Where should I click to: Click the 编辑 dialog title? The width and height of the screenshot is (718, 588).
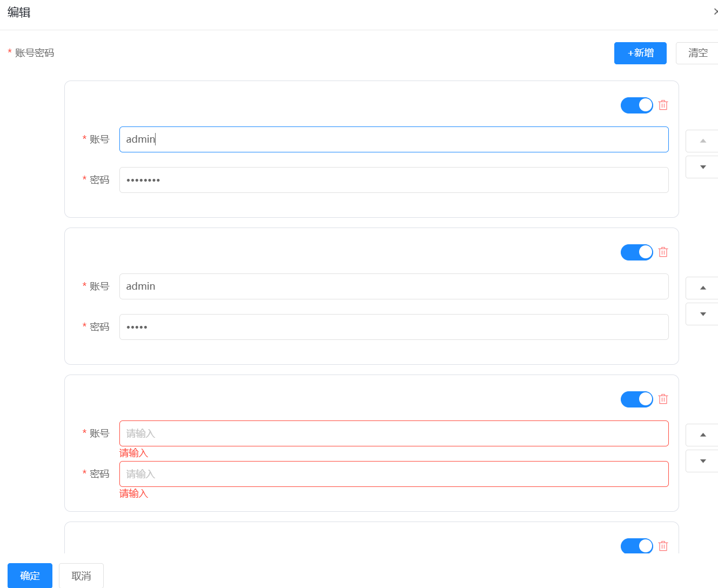(x=19, y=12)
